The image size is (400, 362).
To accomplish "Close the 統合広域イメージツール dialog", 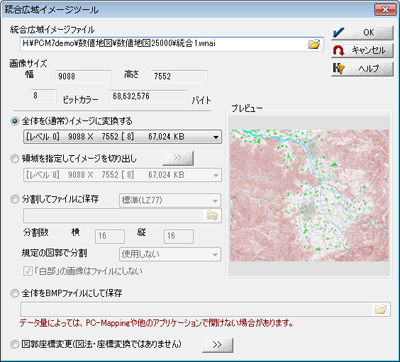I will (x=385, y=9).
